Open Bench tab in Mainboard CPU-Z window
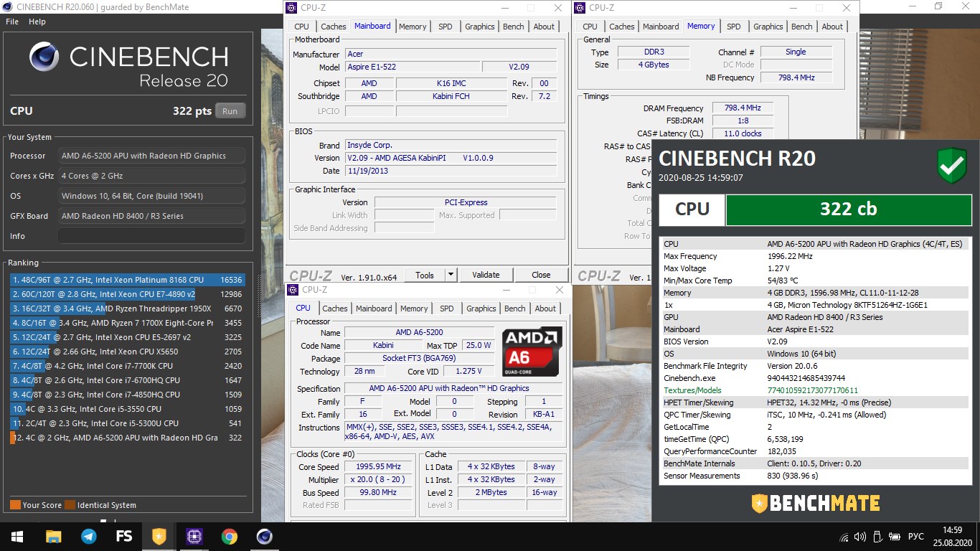Viewport: 980px width, 551px height. point(514,27)
